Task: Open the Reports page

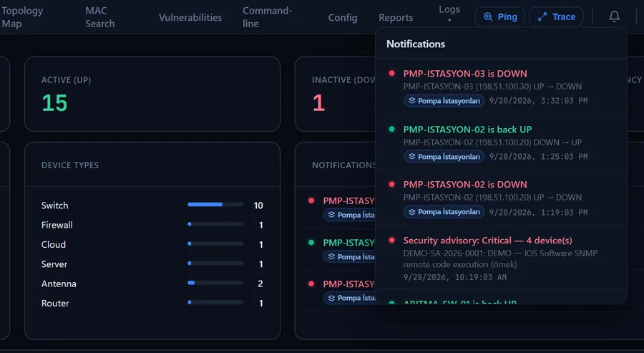Action: (396, 17)
